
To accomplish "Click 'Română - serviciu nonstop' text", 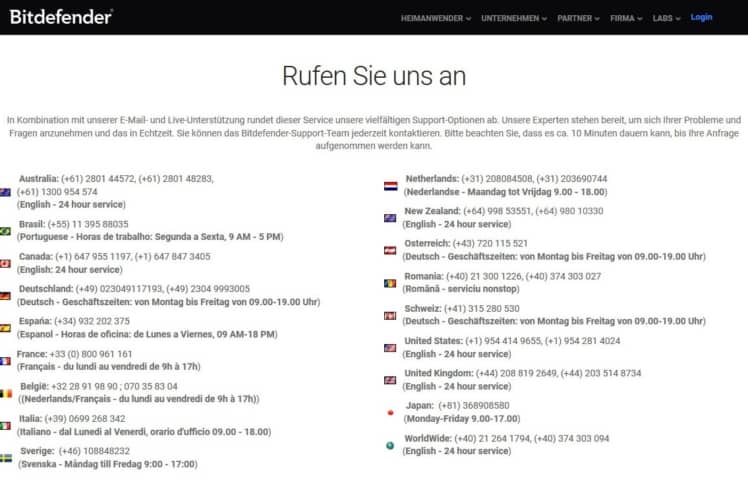I will (x=461, y=289).
